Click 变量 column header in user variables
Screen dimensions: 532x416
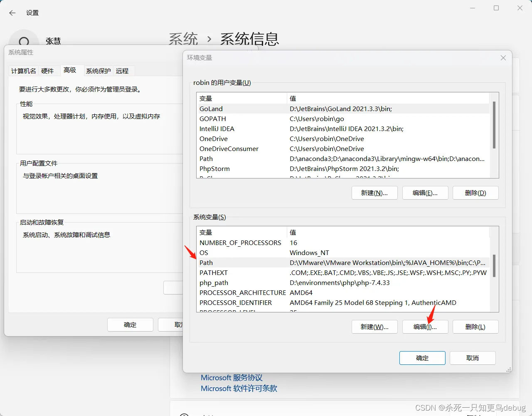coord(242,99)
